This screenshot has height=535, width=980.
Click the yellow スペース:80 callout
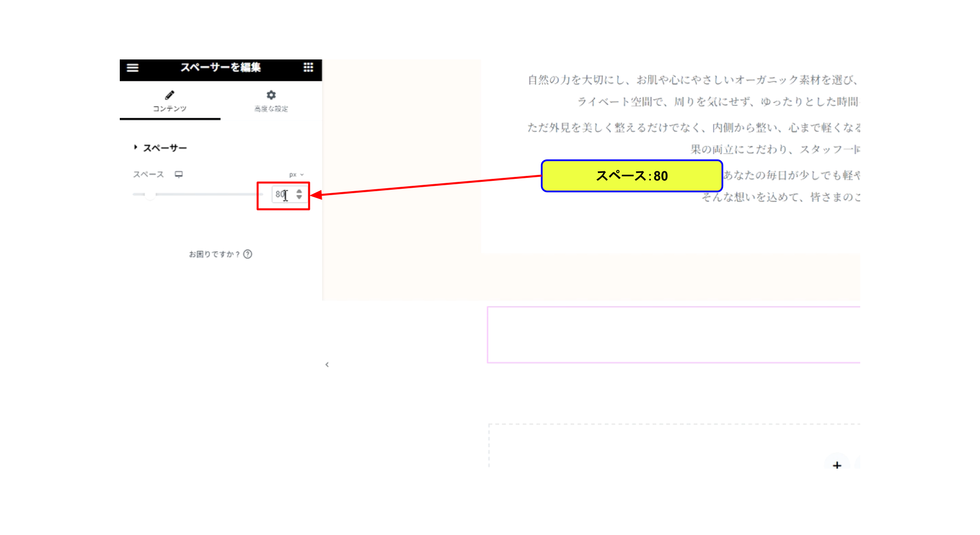pos(632,176)
